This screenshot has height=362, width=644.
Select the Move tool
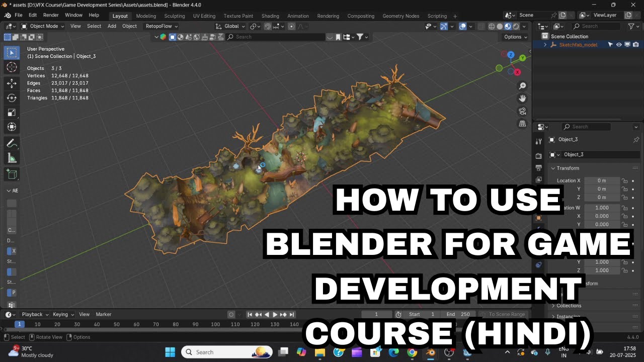12,83
